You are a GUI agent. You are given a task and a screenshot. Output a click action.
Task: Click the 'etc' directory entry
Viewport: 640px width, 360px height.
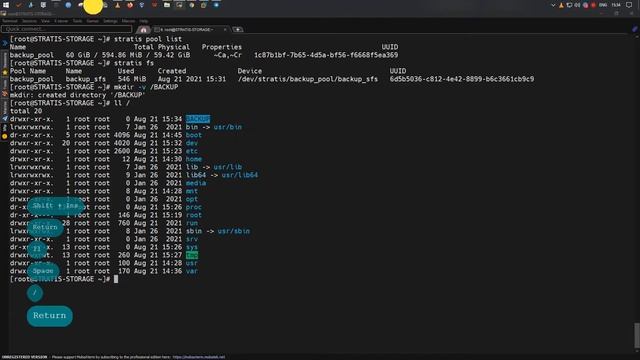point(191,151)
